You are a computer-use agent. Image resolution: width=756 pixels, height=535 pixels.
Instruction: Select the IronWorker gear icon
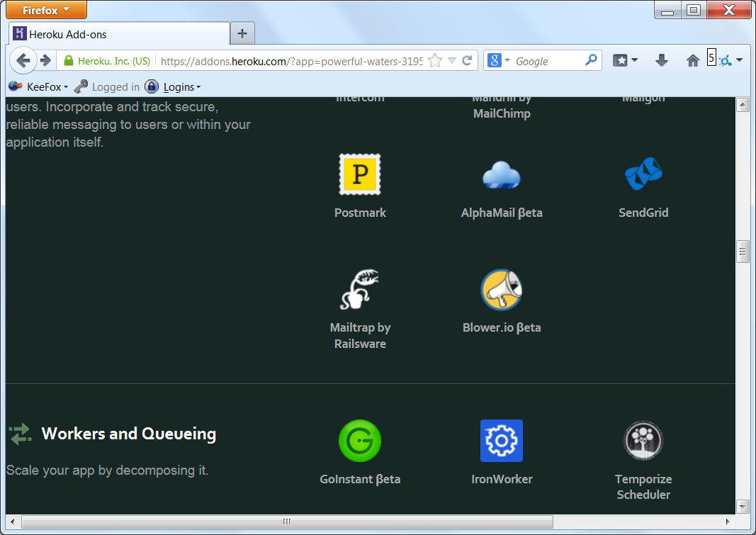tap(502, 441)
